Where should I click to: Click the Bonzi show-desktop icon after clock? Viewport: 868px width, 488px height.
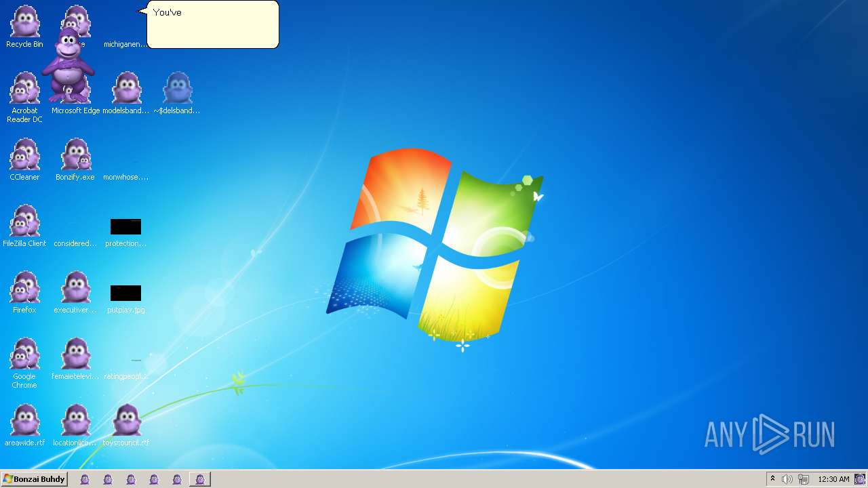pyautogui.click(x=860, y=479)
